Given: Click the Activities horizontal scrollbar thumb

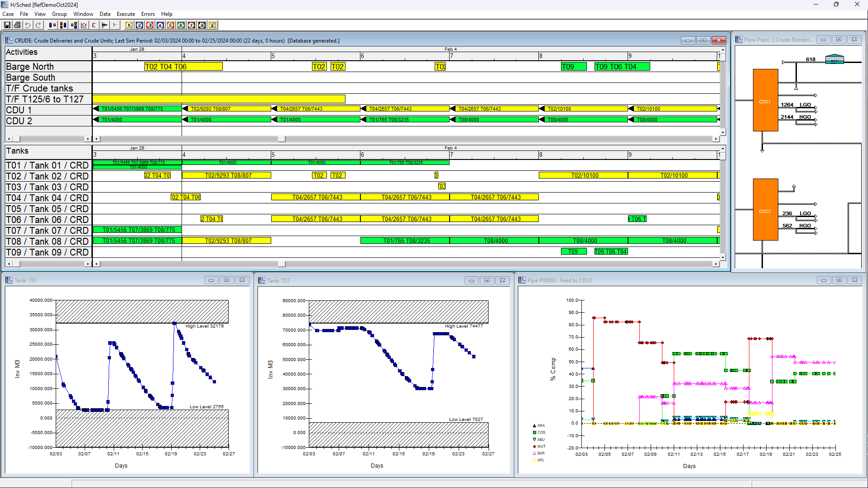Looking at the screenshot, I should click(282, 139).
